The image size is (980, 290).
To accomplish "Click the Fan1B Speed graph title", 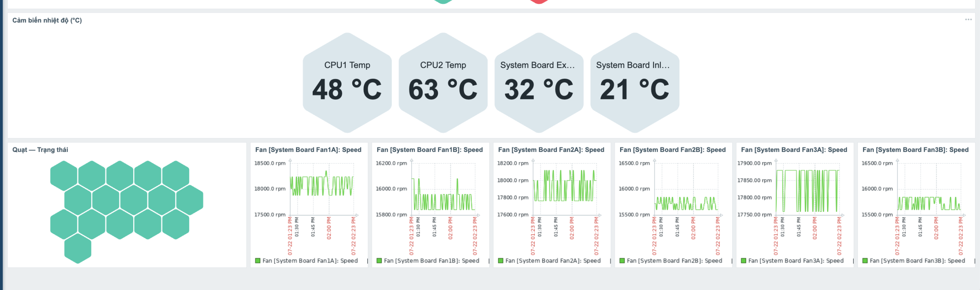I will pyautogui.click(x=430, y=150).
